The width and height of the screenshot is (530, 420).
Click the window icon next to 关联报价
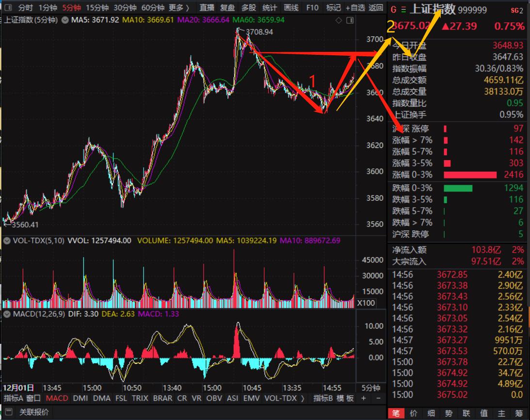9,412
